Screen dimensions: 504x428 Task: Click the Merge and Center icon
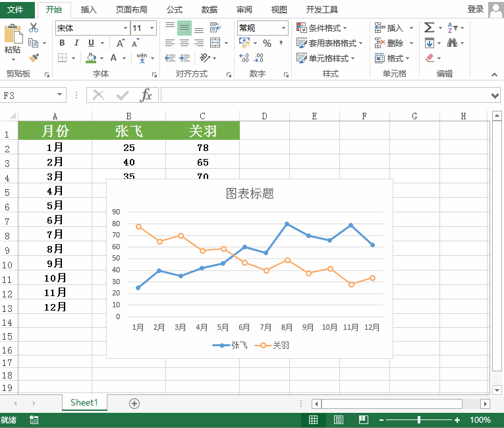tap(215, 43)
